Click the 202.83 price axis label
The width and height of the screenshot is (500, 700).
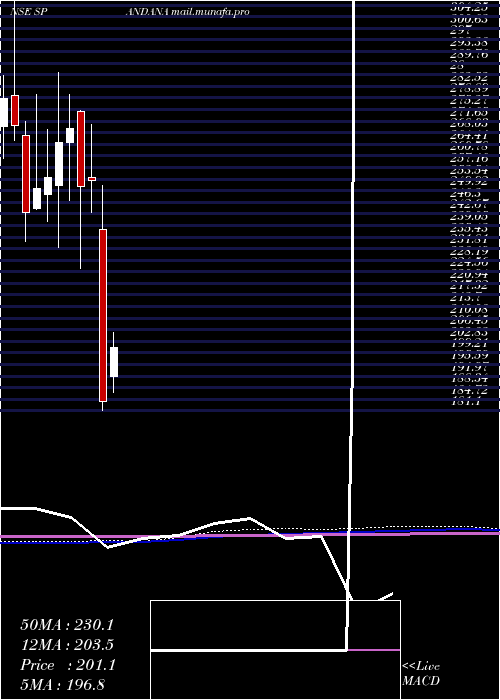469,333
